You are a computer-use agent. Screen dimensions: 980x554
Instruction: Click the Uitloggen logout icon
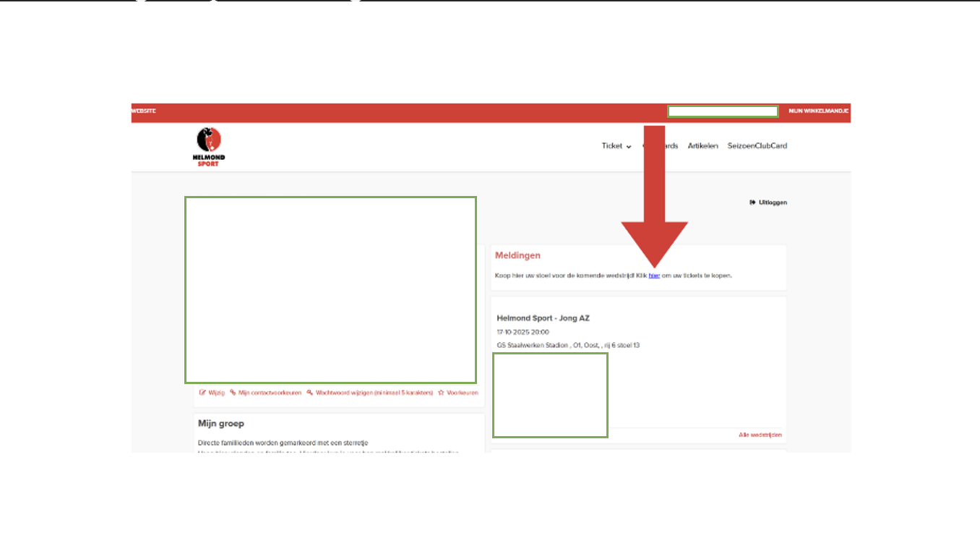pyautogui.click(x=752, y=203)
